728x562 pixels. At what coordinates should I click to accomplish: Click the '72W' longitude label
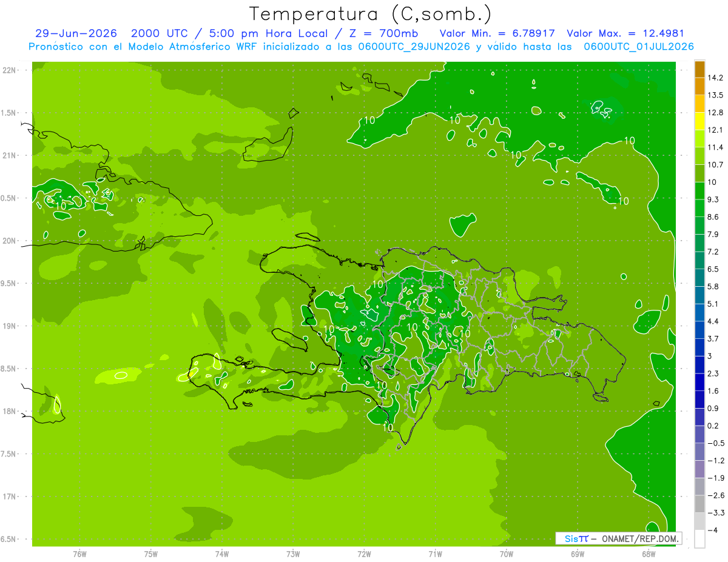364,554
